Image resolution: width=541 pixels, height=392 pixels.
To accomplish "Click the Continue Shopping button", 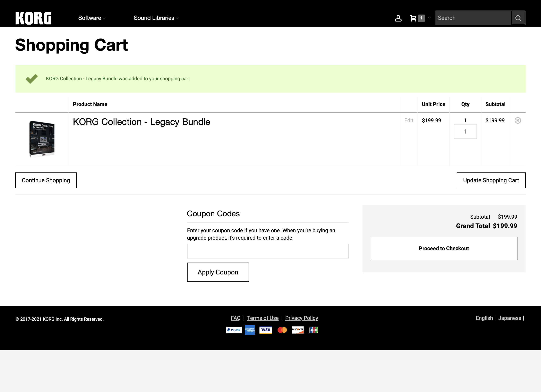I will (x=46, y=180).
